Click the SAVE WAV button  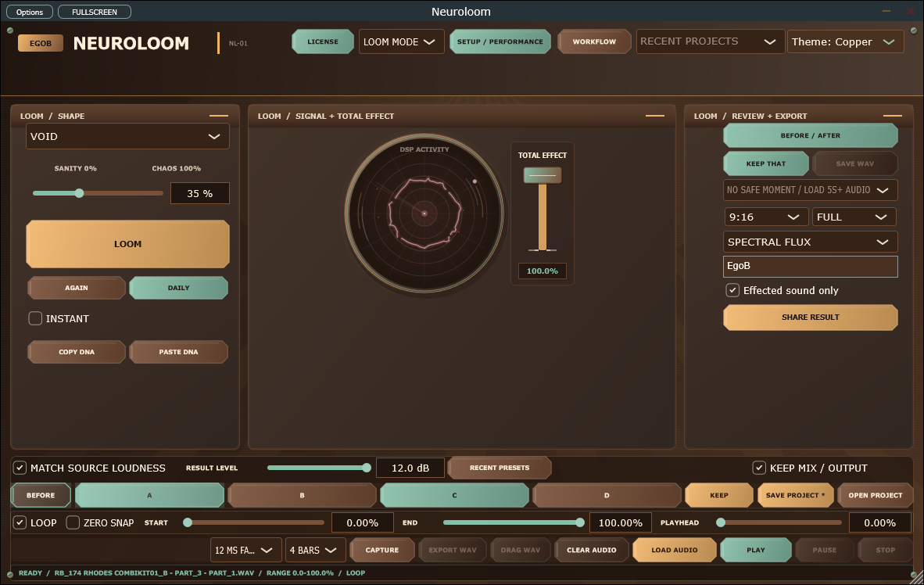coord(855,164)
